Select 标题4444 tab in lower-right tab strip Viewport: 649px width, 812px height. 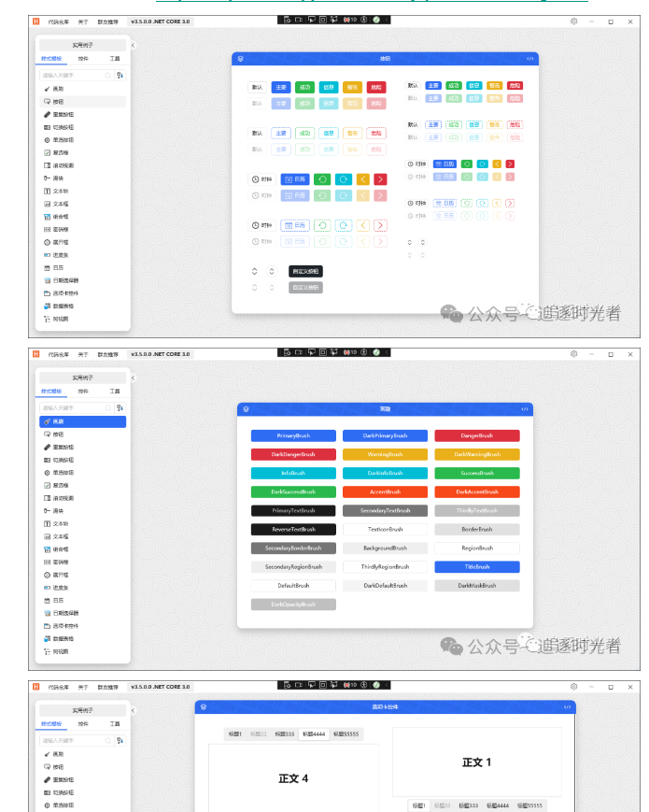(498, 805)
